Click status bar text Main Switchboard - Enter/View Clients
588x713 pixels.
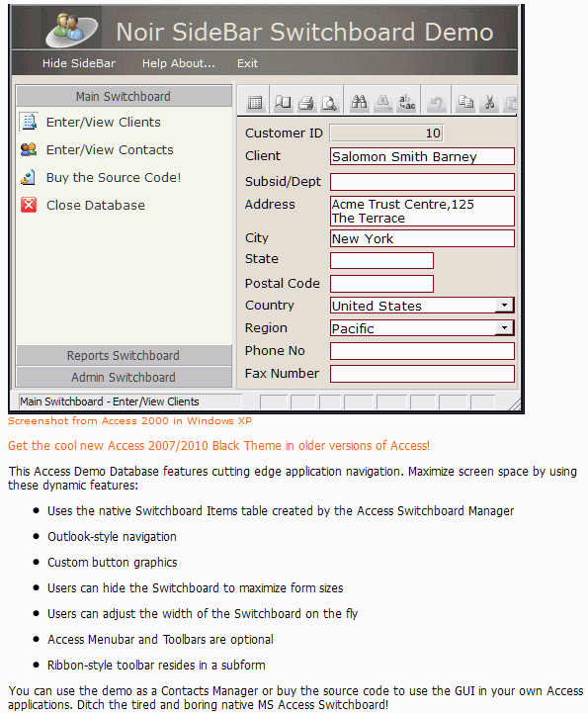110,401
